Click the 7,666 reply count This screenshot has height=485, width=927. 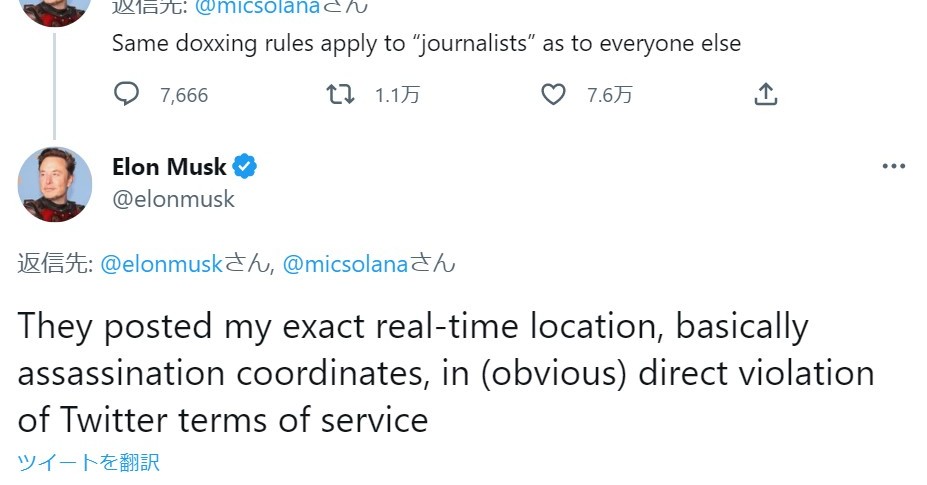coord(184,96)
